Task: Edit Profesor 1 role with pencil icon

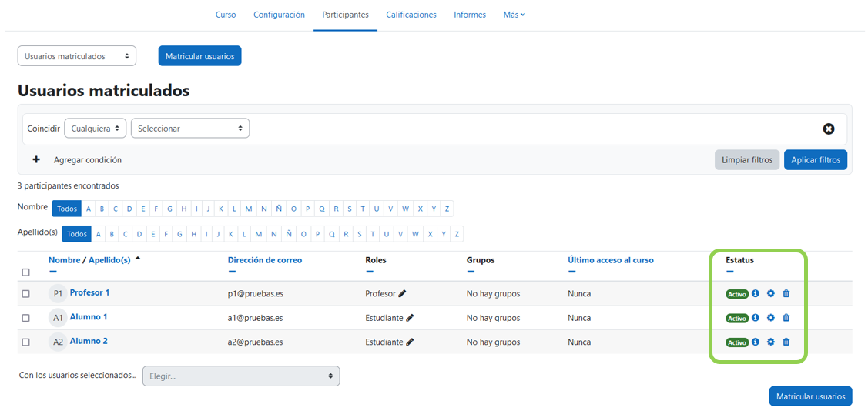Action: click(403, 293)
